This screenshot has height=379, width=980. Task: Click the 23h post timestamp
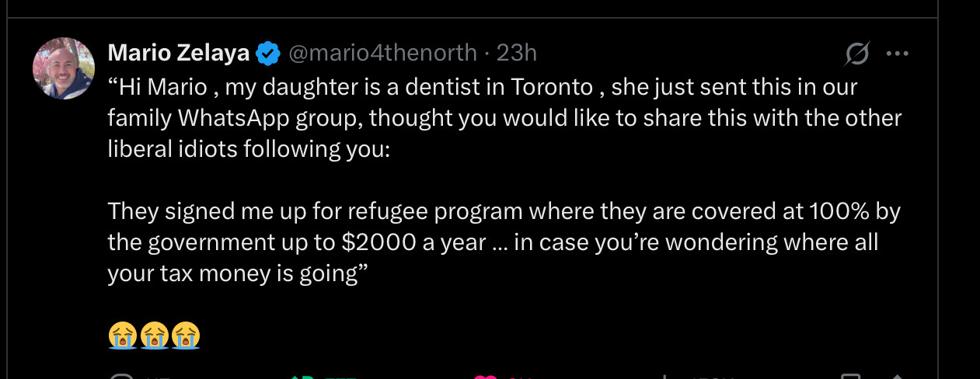pos(517,53)
